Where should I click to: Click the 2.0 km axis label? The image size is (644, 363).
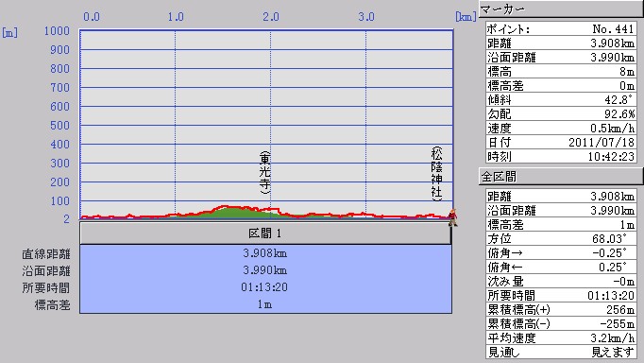[x=271, y=16]
